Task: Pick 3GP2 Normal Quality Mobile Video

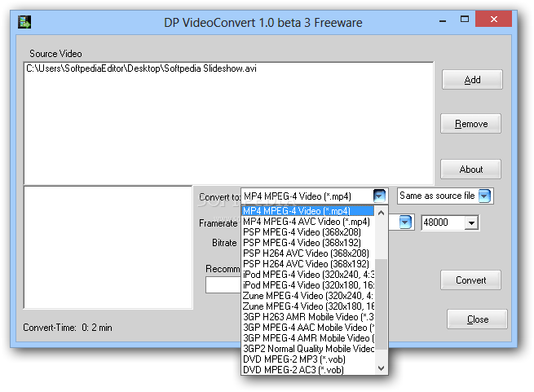Action: 307,349
